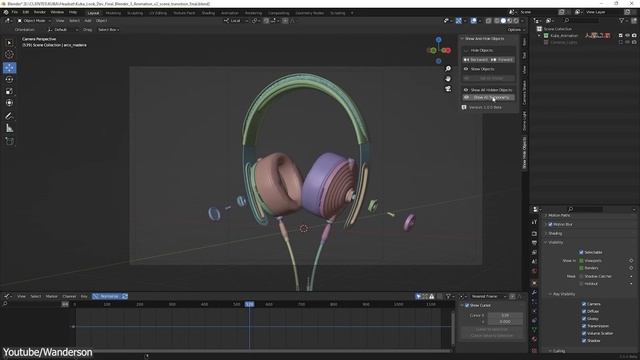
Task: Click the viewport zoom magnifier icon
Action: click(x=448, y=69)
